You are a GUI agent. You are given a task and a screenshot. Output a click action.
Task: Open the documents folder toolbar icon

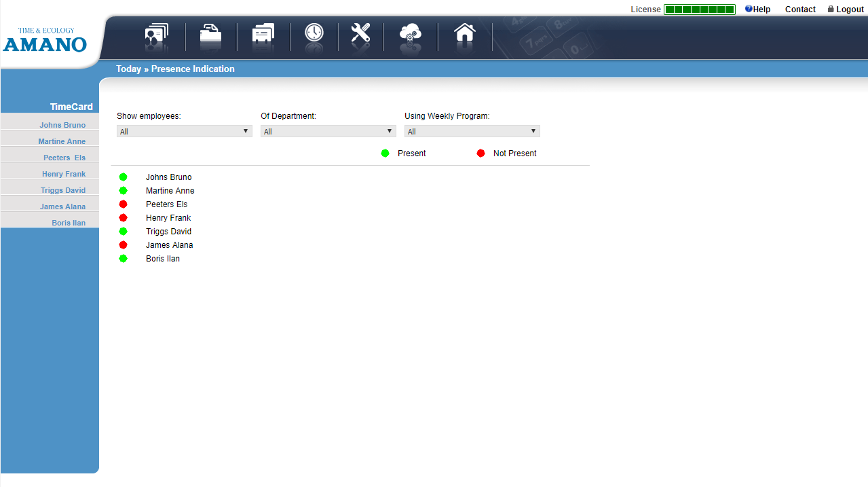coord(262,35)
